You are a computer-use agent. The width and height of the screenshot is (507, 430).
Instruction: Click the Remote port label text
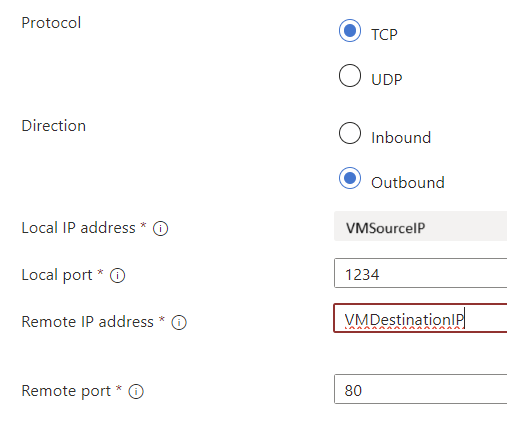pos(66,391)
